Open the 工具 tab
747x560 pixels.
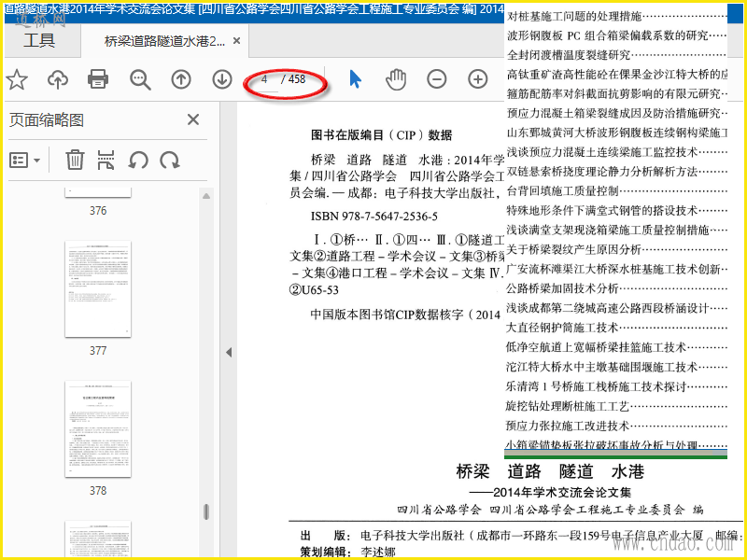[39, 40]
